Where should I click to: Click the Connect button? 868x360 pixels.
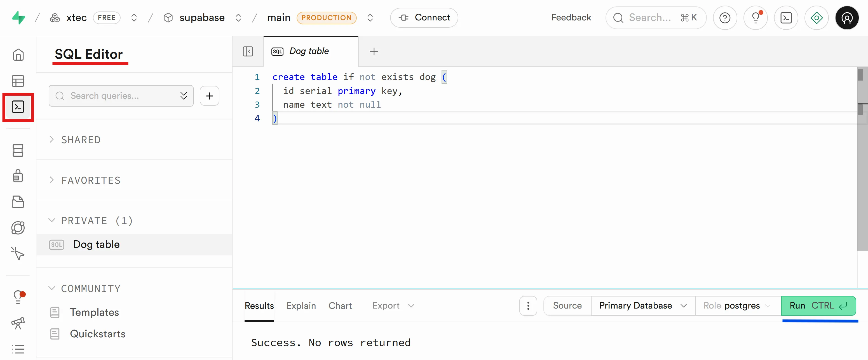coord(424,18)
